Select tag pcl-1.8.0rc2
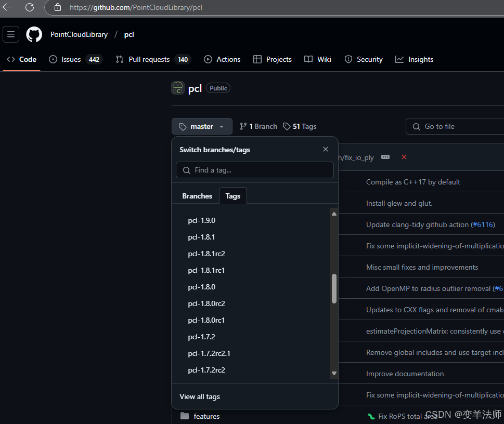 (206, 303)
